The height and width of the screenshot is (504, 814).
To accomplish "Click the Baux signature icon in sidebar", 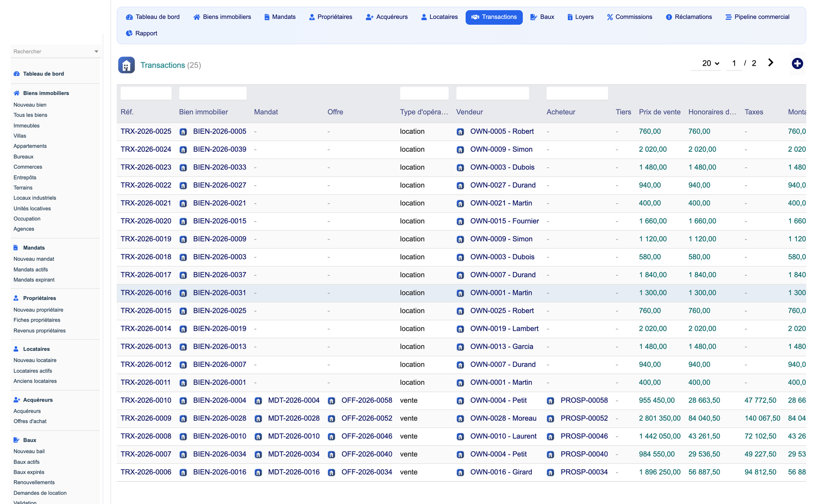I will pyautogui.click(x=17, y=440).
